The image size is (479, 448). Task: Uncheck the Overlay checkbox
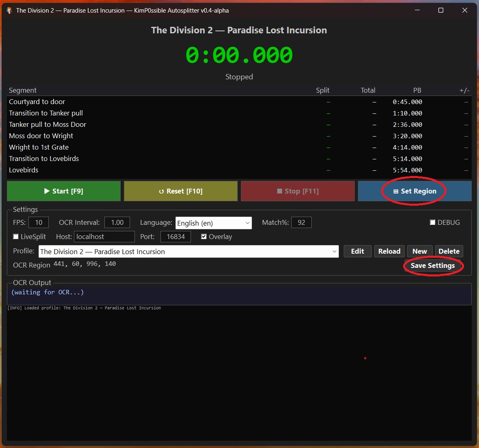point(204,237)
